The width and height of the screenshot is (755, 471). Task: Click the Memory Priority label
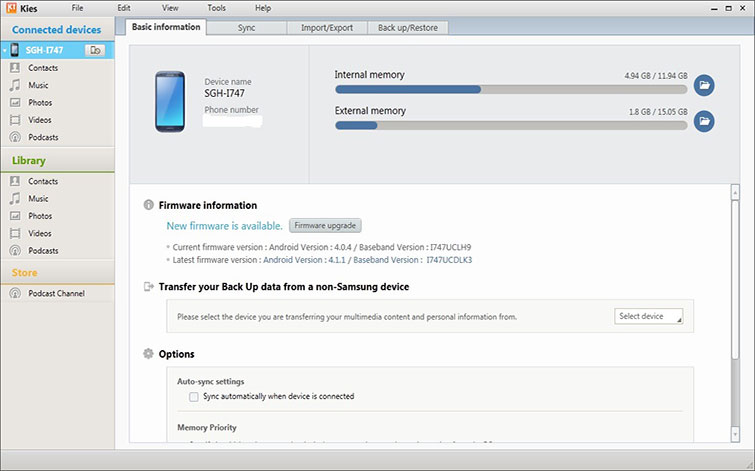click(207, 427)
